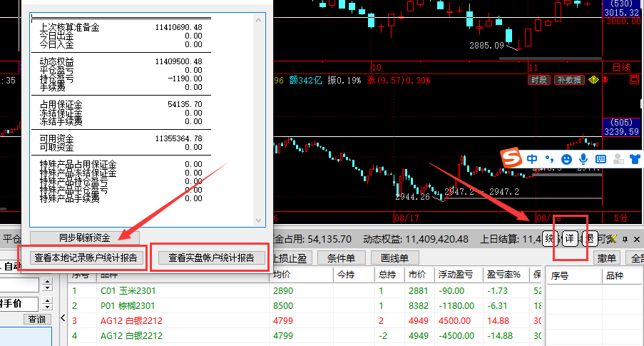Toggle the panel pin icon
This screenshot has height=346, width=644.
pos(625,239)
